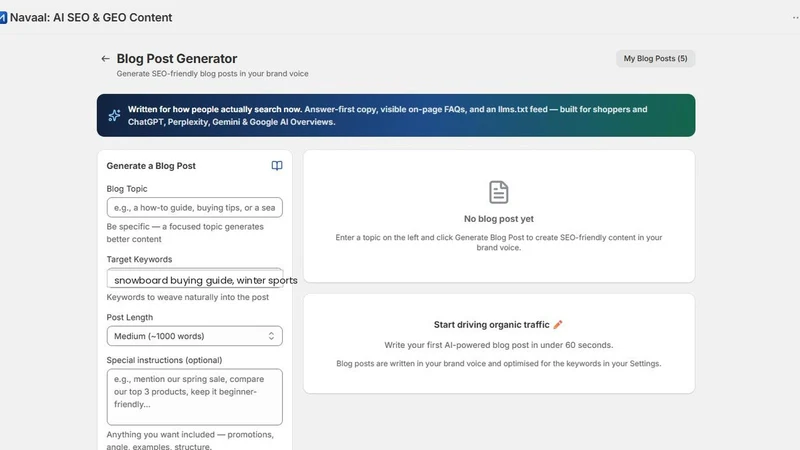Click the sparkle icon in the blue banner
Viewport: 800px width, 450px height.
pos(114,115)
